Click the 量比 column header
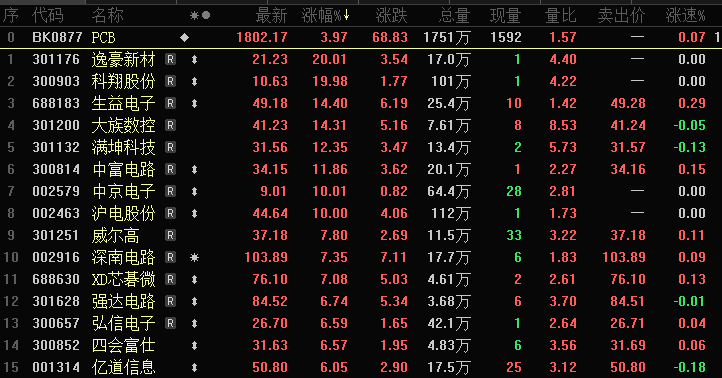 560,16
